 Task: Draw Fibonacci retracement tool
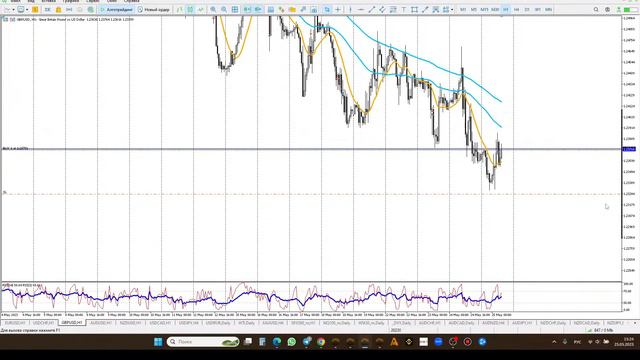pos(393,9)
